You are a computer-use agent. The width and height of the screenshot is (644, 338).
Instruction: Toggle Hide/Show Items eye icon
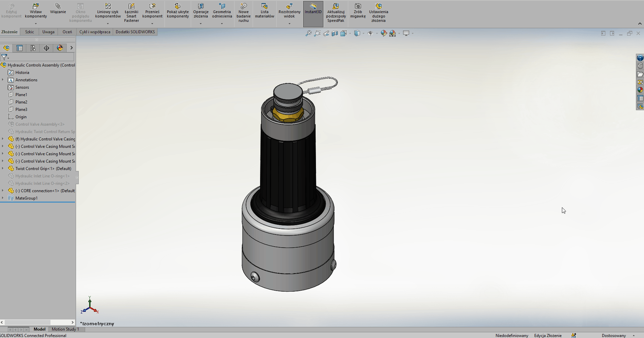coord(370,33)
